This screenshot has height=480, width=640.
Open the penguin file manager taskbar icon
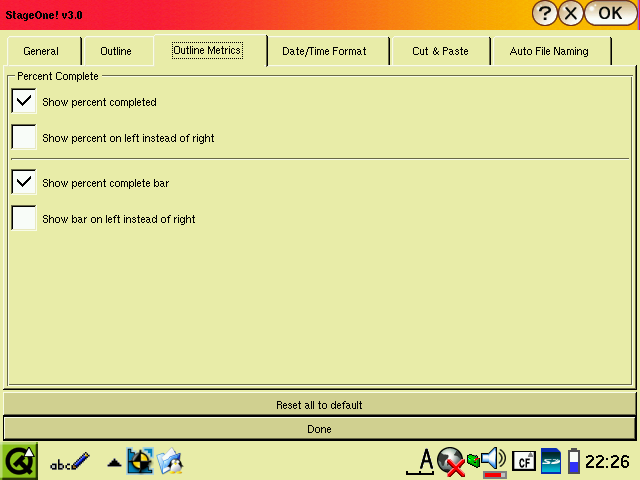pyautogui.click(x=170, y=462)
